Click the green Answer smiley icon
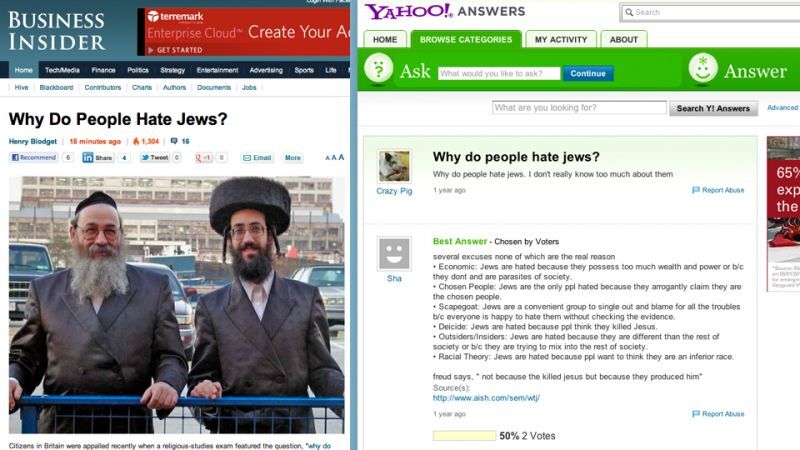The height and width of the screenshot is (450, 800). tap(703, 68)
